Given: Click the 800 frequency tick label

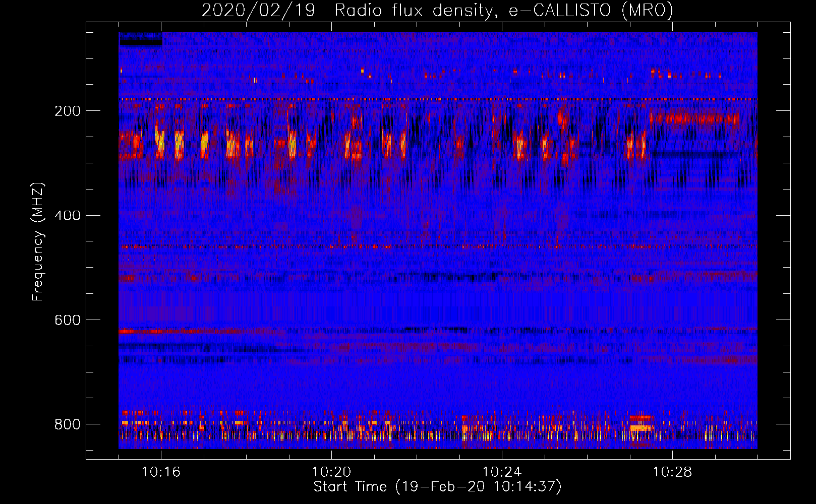Looking at the screenshot, I should [68, 424].
